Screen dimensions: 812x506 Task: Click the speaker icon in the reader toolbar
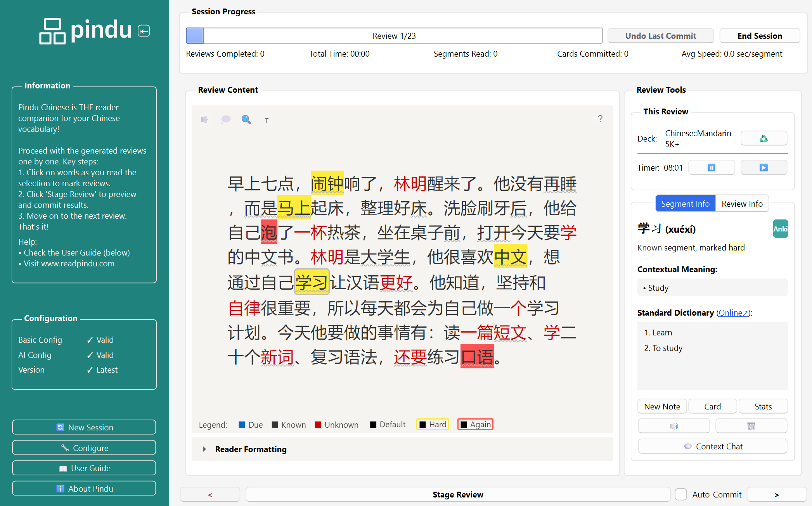point(204,119)
